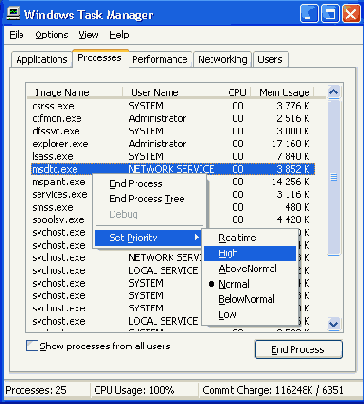Screen dimensions: 364x404
Task: Sort by CPU column header
Action: [x=238, y=92]
